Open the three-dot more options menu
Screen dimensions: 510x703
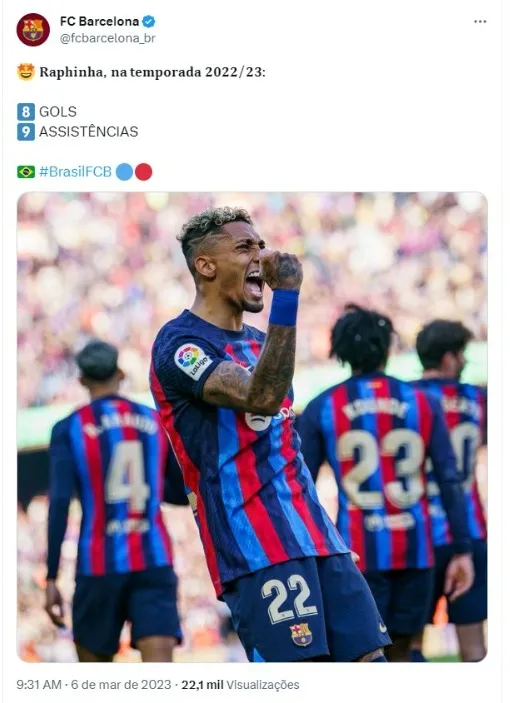[480, 22]
